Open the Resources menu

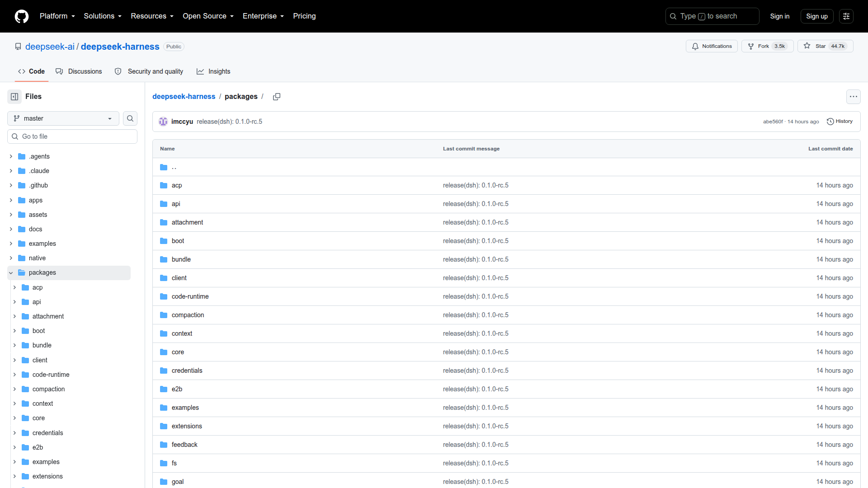coord(152,16)
